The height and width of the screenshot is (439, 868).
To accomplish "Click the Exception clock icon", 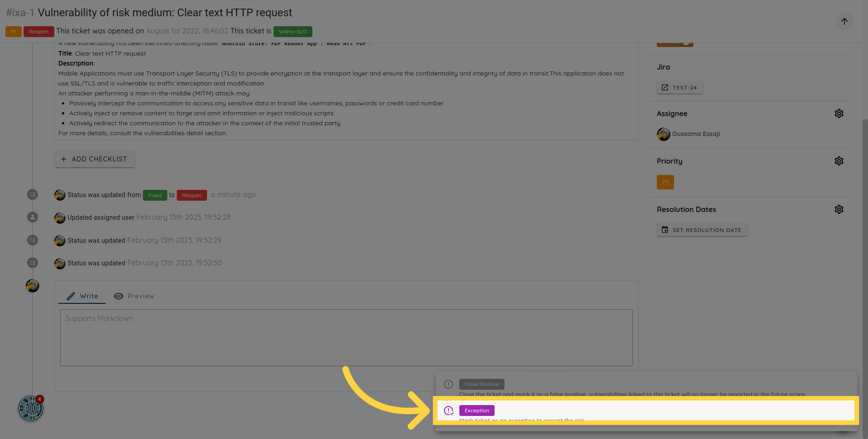I will pos(448,411).
